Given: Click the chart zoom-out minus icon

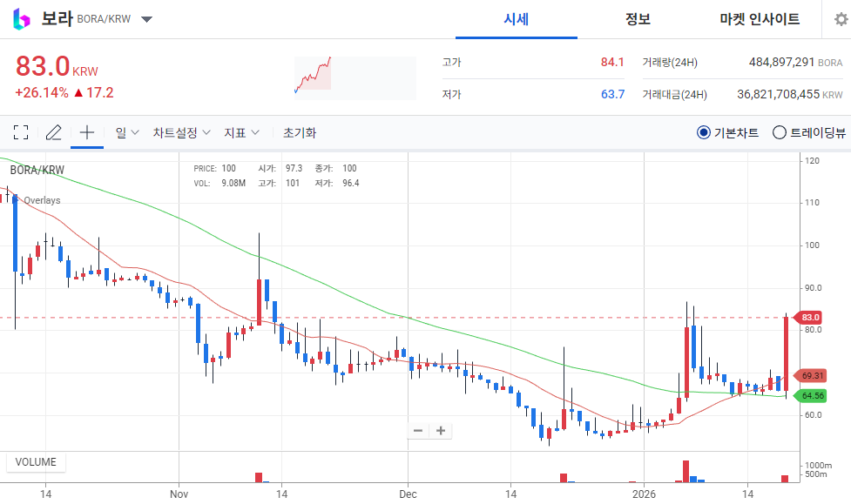Looking at the screenshot, I should click(418, 431).
